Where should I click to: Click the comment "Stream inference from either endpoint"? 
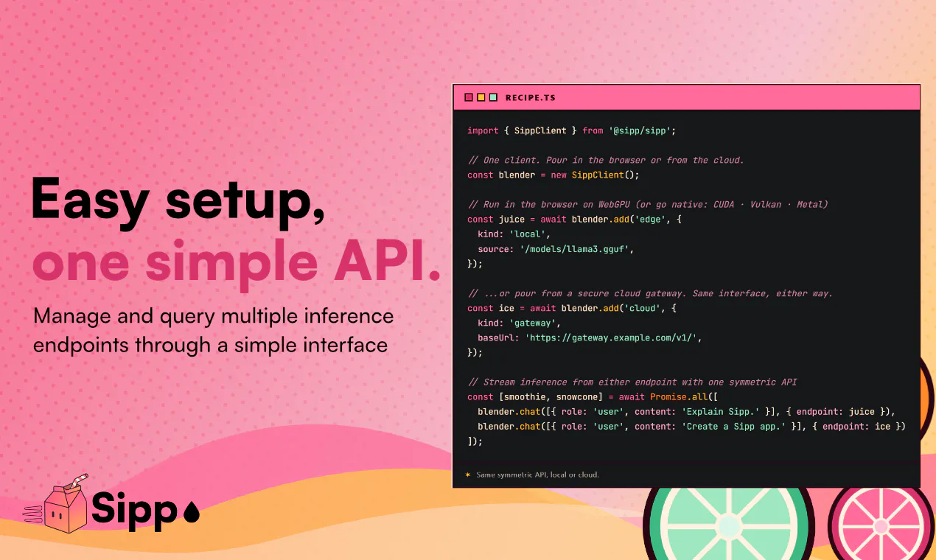coord(632,382)
